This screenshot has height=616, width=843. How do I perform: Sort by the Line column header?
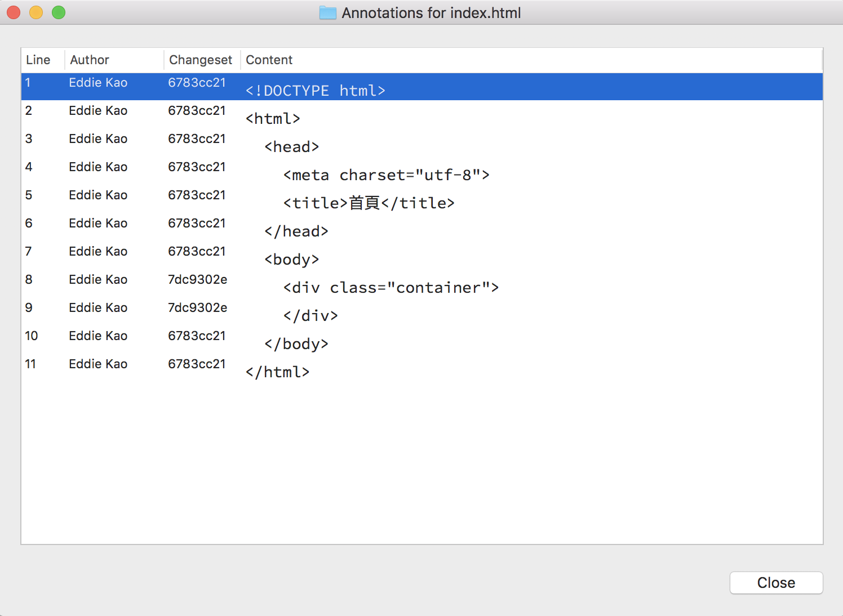tap(38, 60)
